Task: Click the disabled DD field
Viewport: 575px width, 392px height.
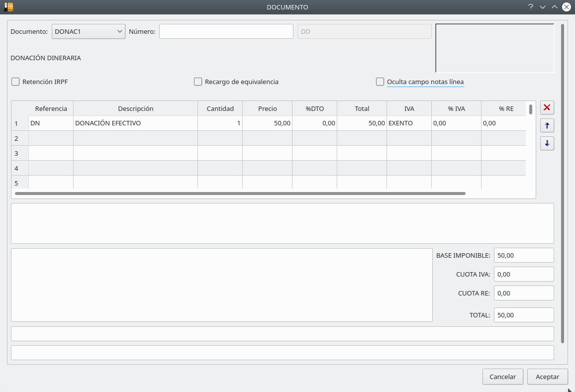Action: point(365,31)
